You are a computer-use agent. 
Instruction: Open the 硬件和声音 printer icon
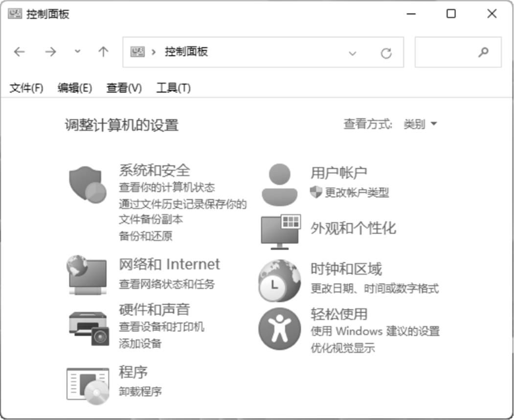click(x=89, y=328)
